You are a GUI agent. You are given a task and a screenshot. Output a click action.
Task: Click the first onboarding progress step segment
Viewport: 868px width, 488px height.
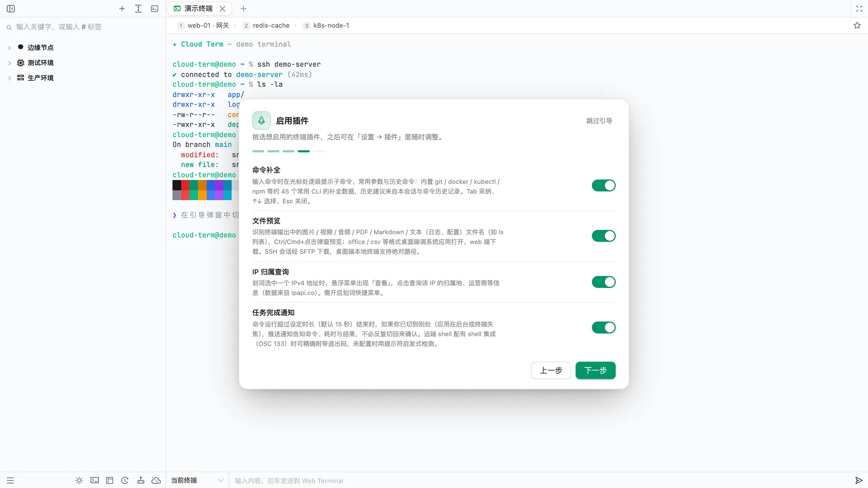click(x=258, y=151)
